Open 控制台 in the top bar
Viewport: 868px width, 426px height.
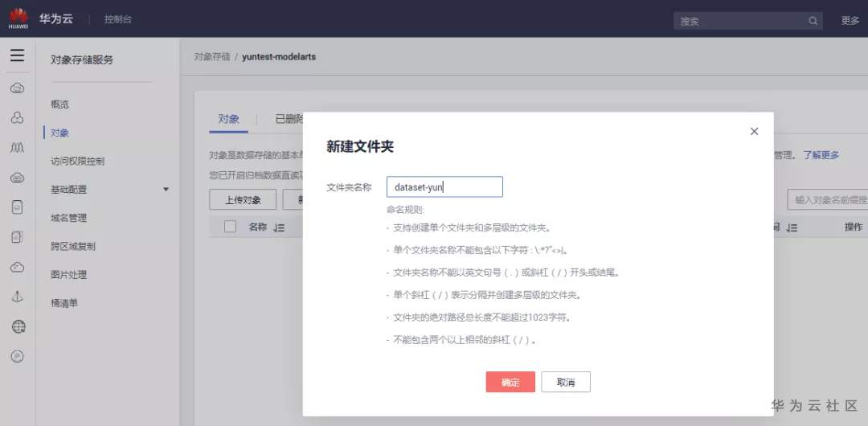coord(118,18)
